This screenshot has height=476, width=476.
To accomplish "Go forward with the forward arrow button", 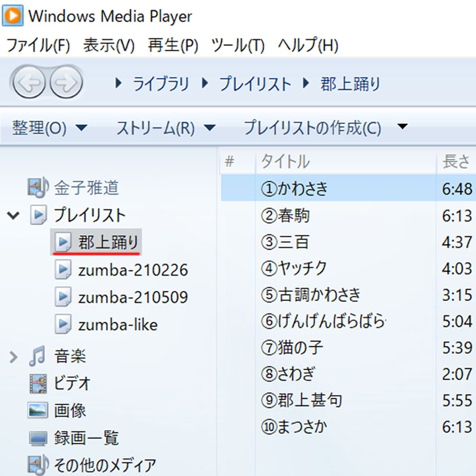I will click(x=66, y=82).
